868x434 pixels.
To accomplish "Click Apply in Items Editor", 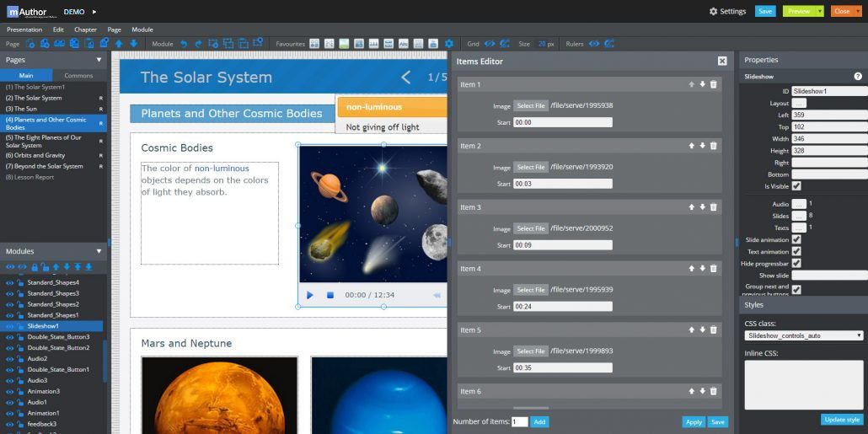I will 694,422.
